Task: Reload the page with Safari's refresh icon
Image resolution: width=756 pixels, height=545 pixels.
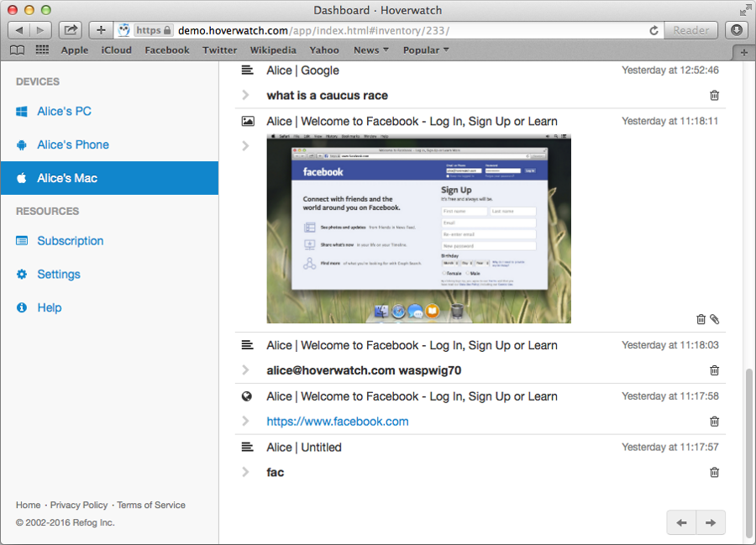Action: tap(654, 30)
